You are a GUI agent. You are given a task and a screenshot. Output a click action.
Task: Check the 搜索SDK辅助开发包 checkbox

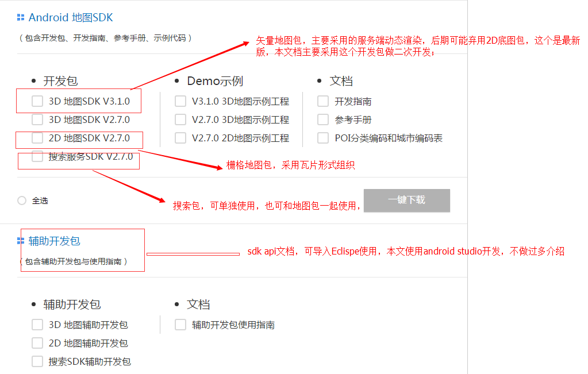click(x=37, y=361)
